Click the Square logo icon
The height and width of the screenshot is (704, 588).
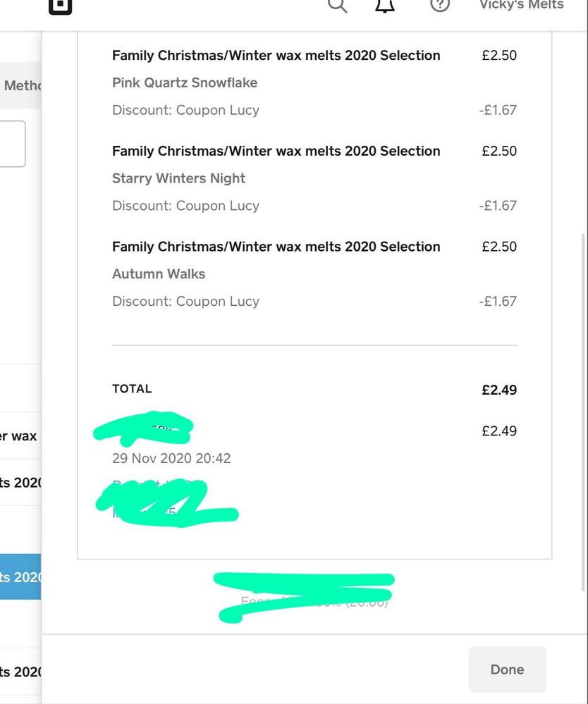[61, 6]
